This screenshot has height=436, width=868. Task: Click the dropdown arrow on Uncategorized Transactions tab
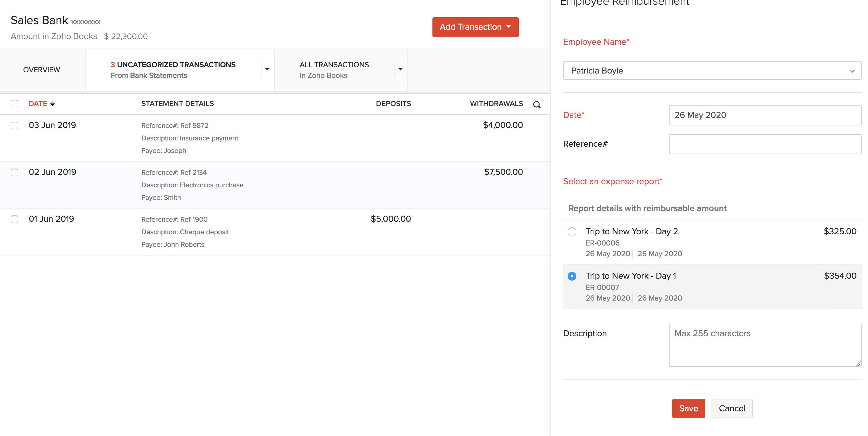[x=267, y=69]
